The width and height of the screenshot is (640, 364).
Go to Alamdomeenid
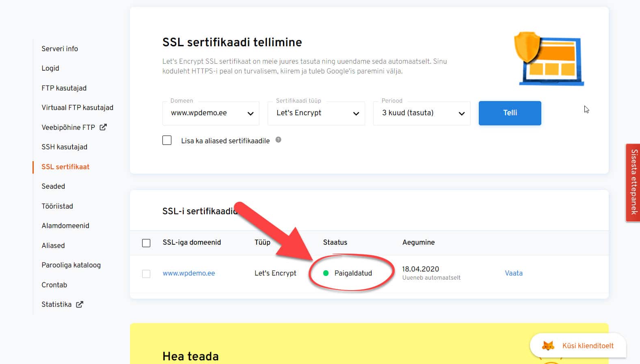(65, 226)
